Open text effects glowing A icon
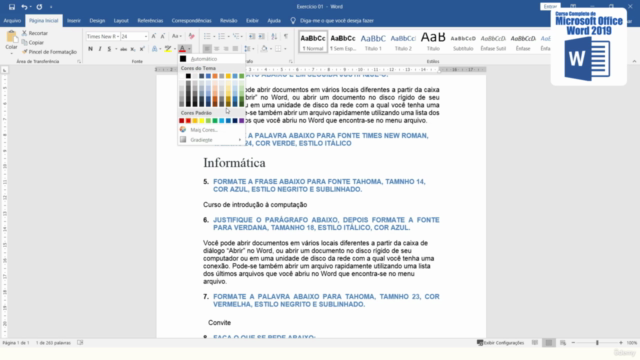The width and height of the screenshot is (640, 360). (x=155, y=49)
